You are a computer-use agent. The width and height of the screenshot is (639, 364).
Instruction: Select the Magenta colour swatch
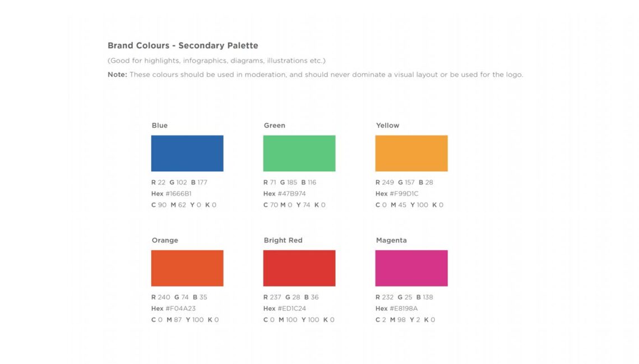[x=411, y=268]
